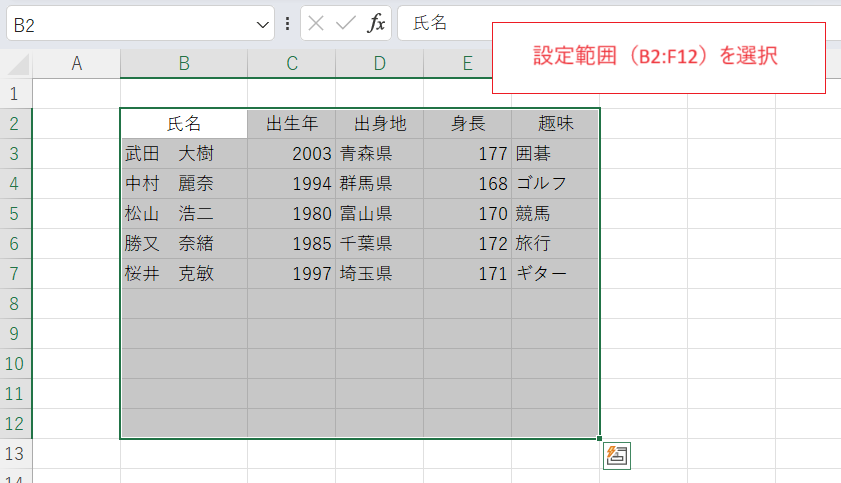This screenshot has height=483, width=841.
Task: Click the height cell 170
Action: 468,214
